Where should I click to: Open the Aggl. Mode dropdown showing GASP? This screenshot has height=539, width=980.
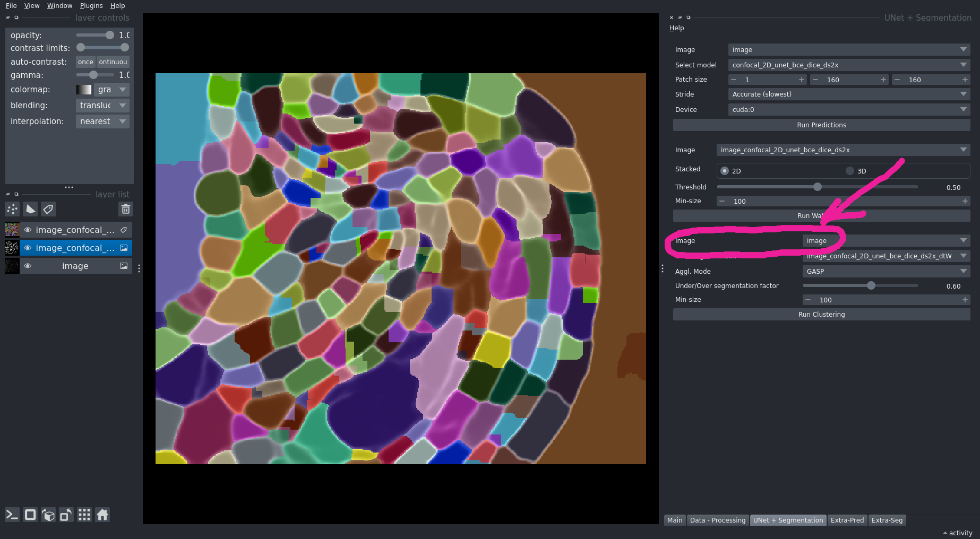tap(886, 271)
